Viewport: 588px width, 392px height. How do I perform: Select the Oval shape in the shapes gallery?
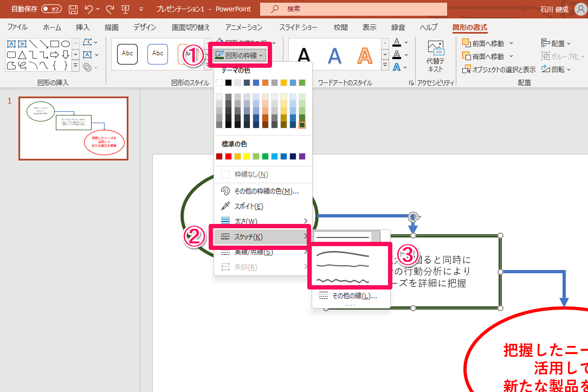click(x=66, y=44)
